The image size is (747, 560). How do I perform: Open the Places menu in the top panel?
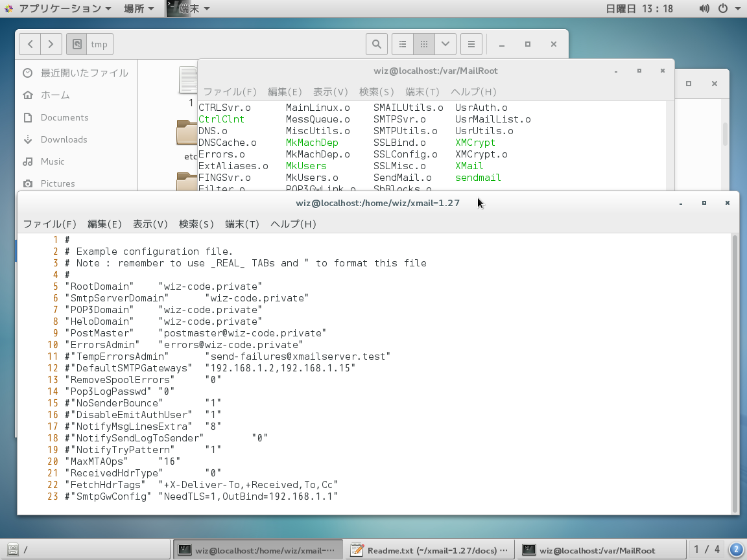tap(139, 8)
